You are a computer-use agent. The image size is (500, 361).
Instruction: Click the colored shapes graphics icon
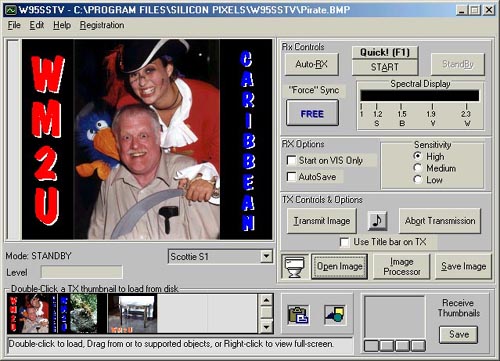tap(335, 315)
